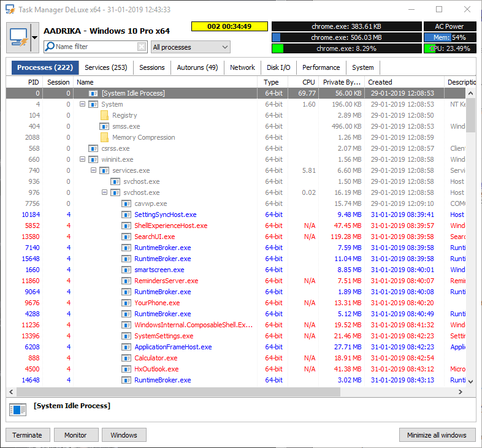Click the YourPhone.exe icon

coord(126,303)
